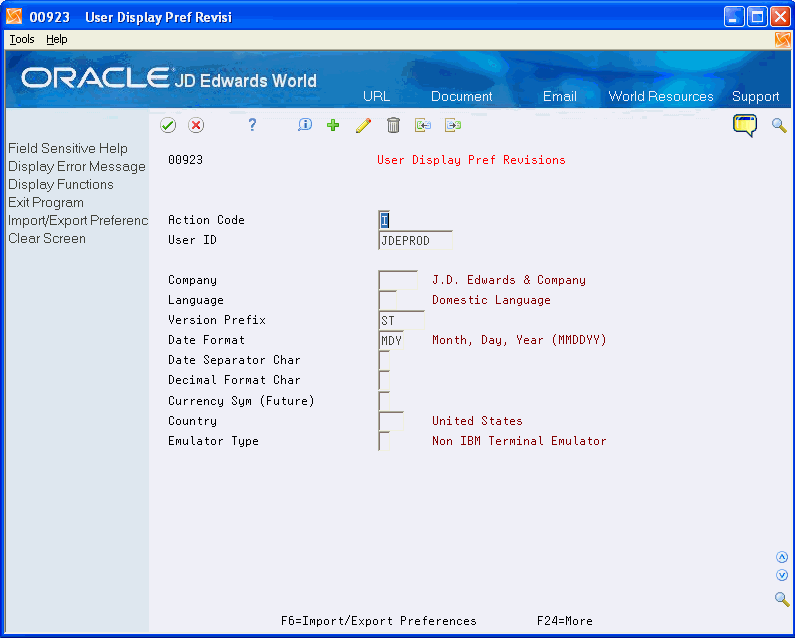Click the Inquire information icon
795x638 pixels.
point(305,125)
